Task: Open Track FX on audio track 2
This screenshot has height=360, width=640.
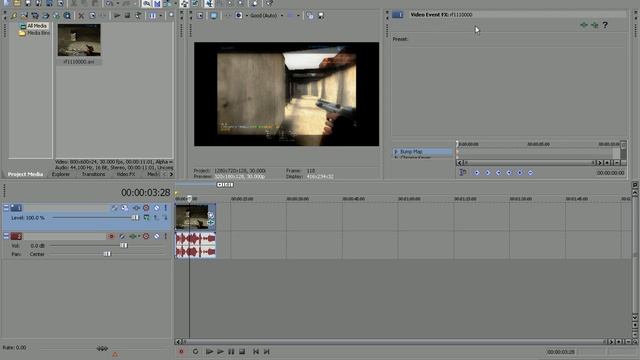Action: click(x=133, y=236)
